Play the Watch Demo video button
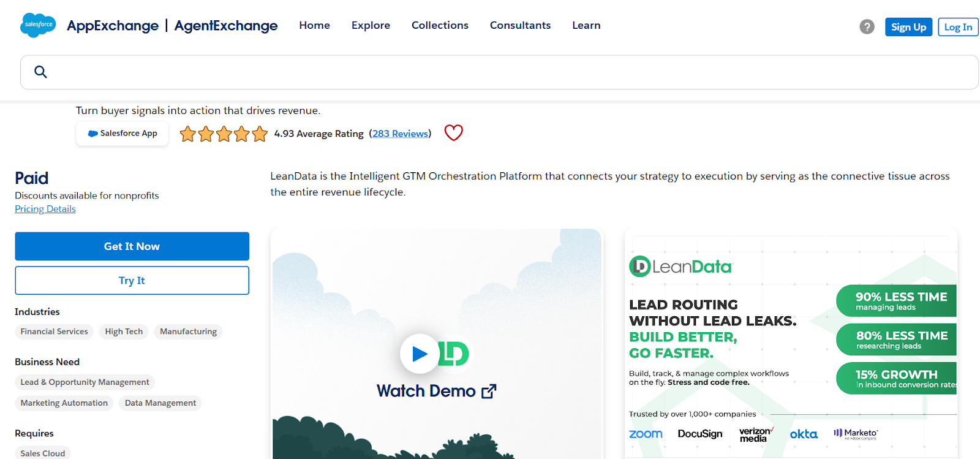980x459 pixels. (420, 354)
